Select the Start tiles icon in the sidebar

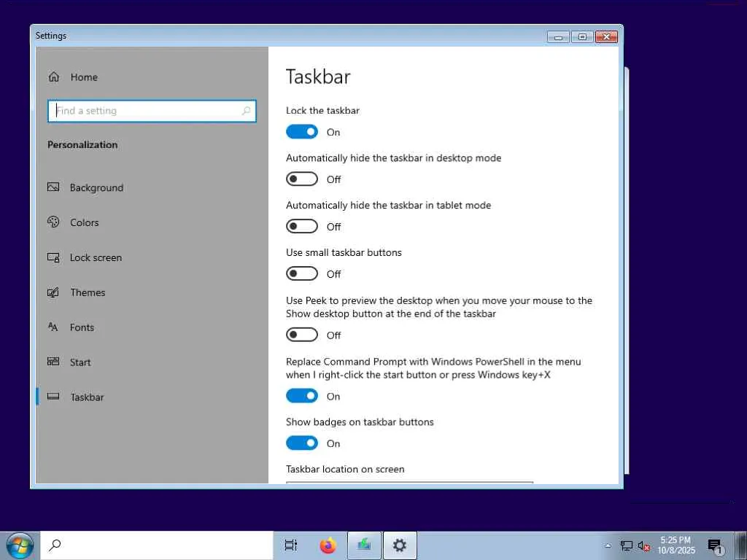pos(53,362)
